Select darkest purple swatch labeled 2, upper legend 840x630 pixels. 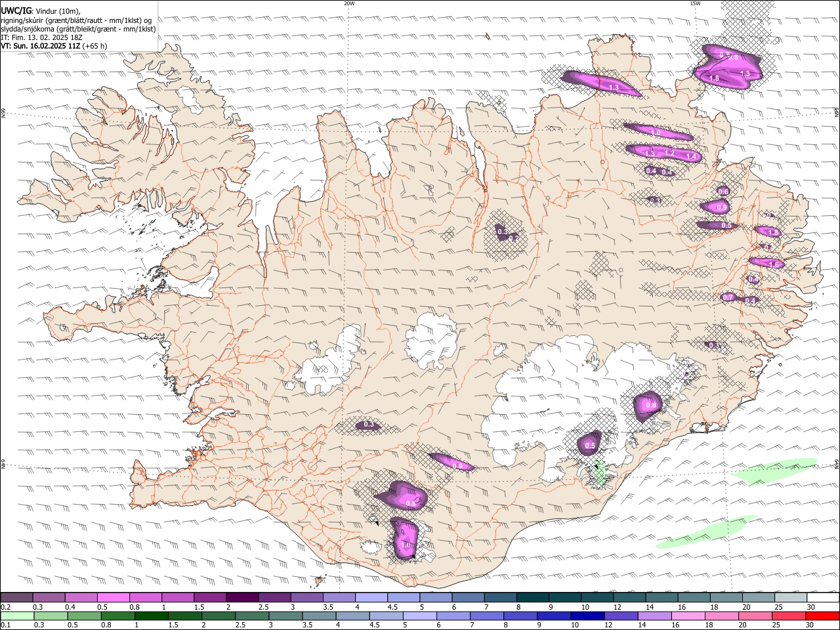tap(241, 597)
